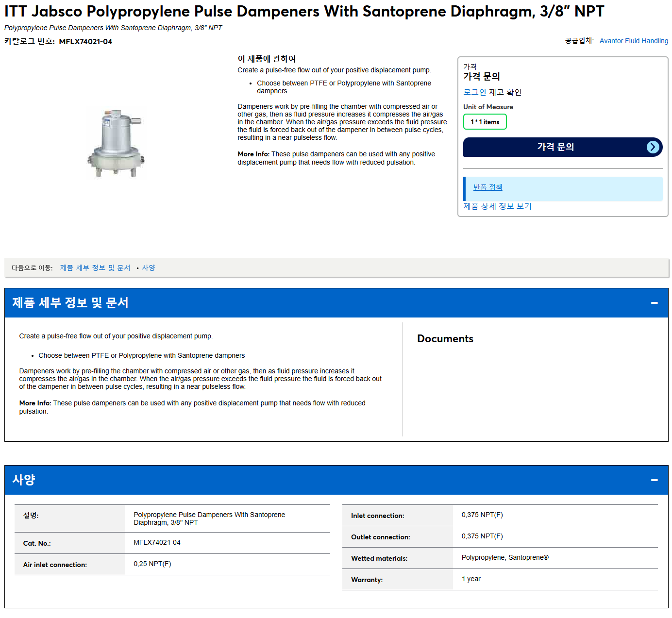Image resolution: width=672 pixels, height=618 pixels.
Task: Open 제품 상세 정보 보기 link
Action: (x=497, y=206)
